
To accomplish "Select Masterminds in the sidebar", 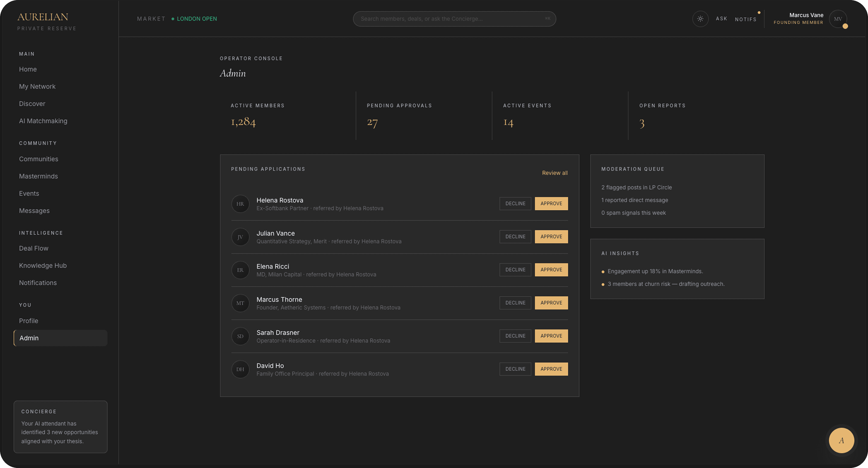I will pos(39,176).
